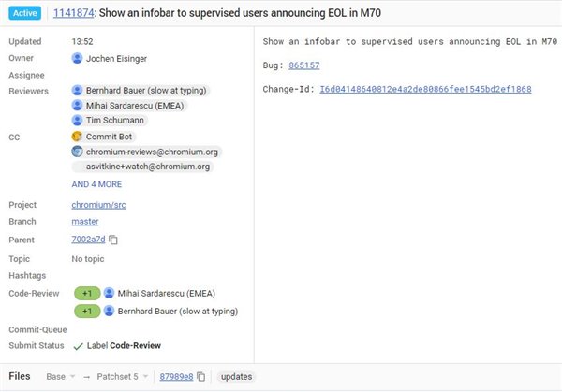562x392 pixels.
Task: Click the Submit Status checkmark icon
Action: click(x=78, y=346)
